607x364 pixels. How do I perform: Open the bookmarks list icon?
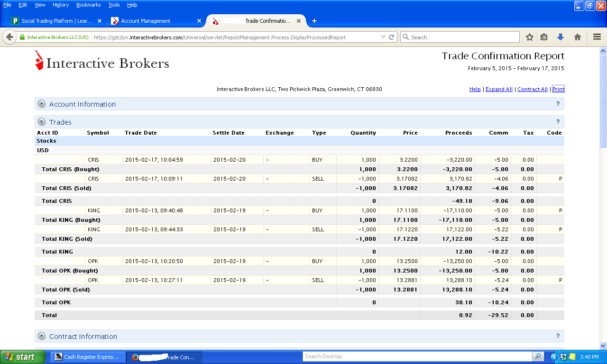coord(544,37)
